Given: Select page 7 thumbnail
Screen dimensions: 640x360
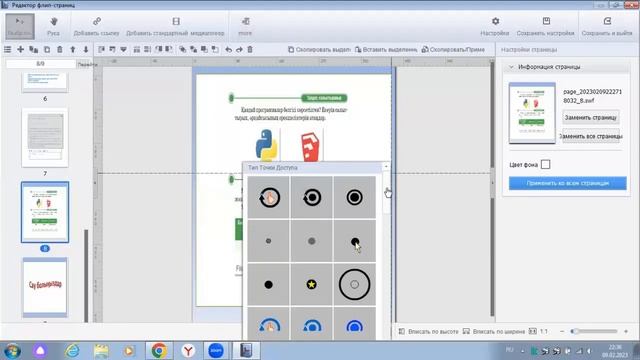Looking at the screenshot, I should point(45,138).
